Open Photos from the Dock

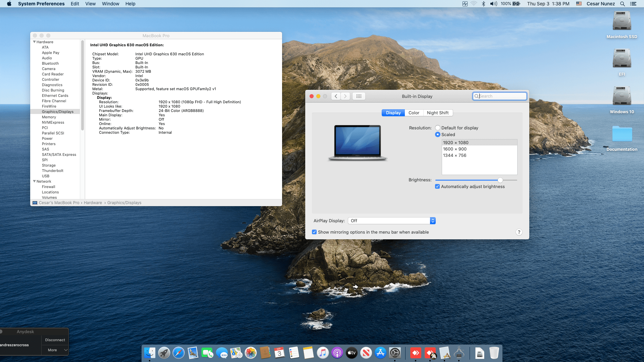tap(251, 353)
